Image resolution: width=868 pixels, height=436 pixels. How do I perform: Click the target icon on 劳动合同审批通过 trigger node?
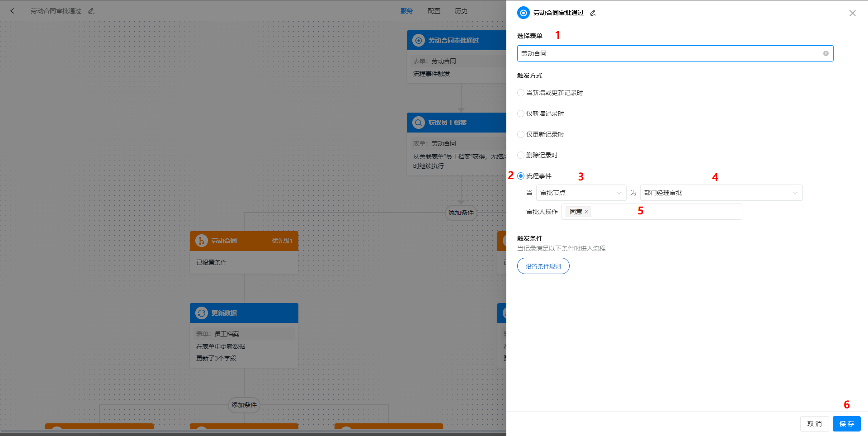418,40
